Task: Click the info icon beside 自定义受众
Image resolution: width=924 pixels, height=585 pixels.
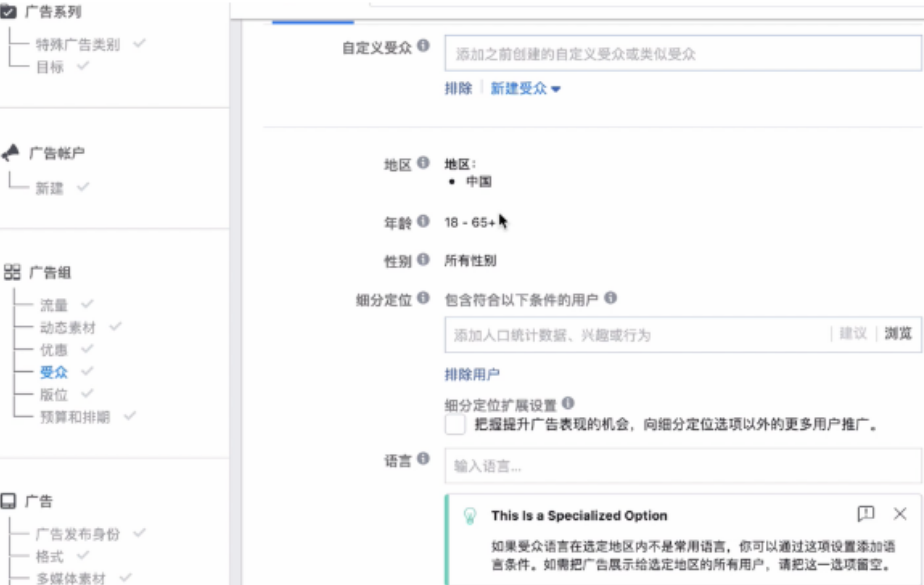Action: point(423,46)
